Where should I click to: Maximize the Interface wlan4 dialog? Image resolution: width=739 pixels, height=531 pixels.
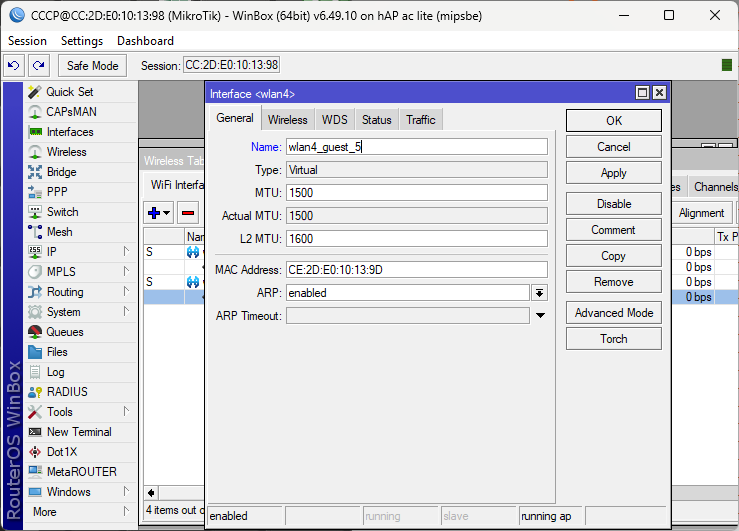[642, 93]
